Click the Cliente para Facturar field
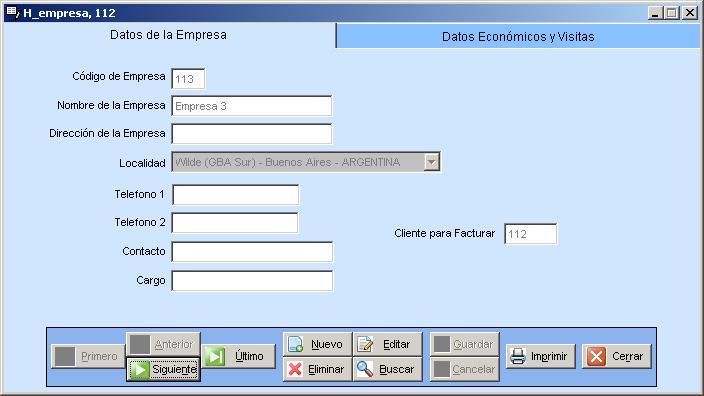This screenshot has width=704, height=396. click(x=530, y=233)
